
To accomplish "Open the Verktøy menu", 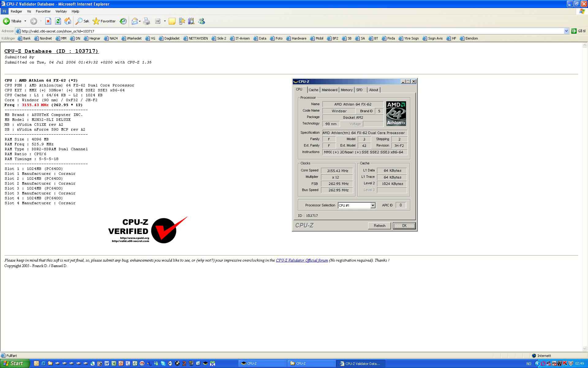I will (61, 11).
